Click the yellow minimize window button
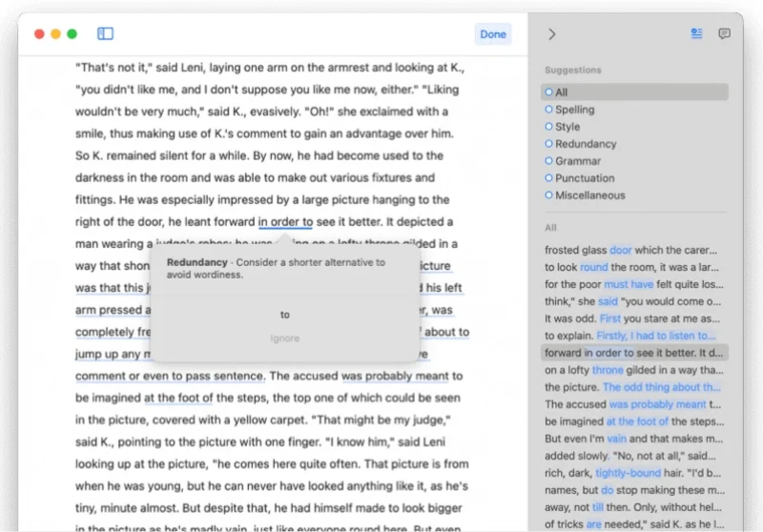763x532 pixels. click(55, 33)
